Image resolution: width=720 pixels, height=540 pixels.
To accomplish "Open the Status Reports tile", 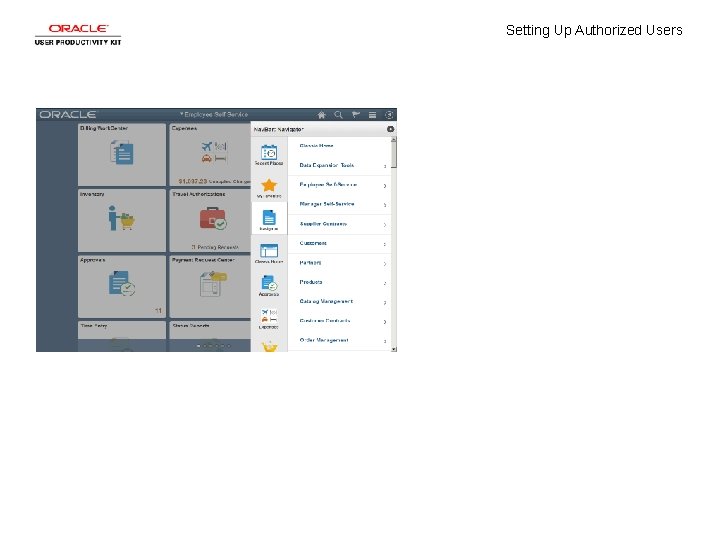I will click(210, 336).
